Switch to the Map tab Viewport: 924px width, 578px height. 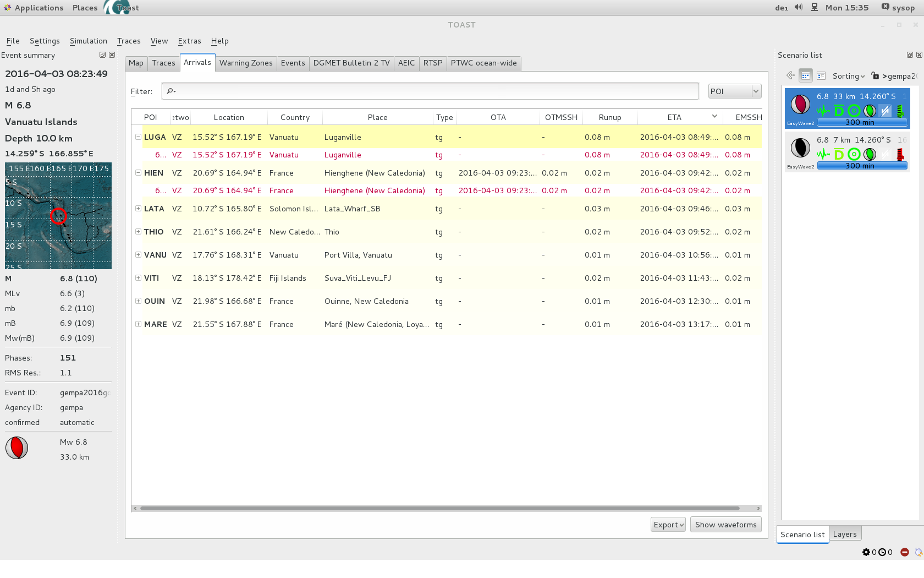pos(136,63)
